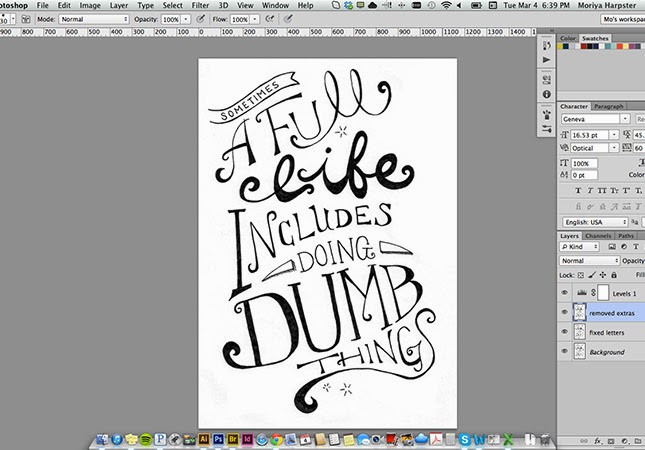Toggle lock all padlock icon
Screen dimensions: 645x450
click(614, 275)
